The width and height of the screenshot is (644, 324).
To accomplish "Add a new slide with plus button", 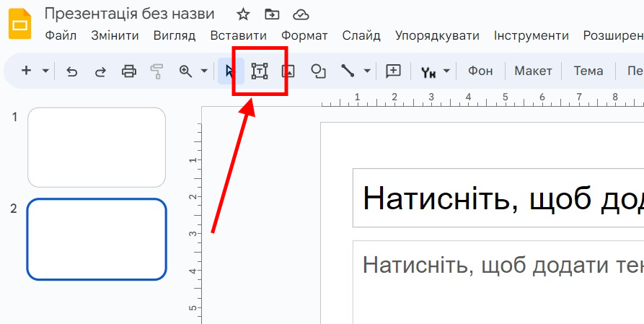I will tap(26, 71).
